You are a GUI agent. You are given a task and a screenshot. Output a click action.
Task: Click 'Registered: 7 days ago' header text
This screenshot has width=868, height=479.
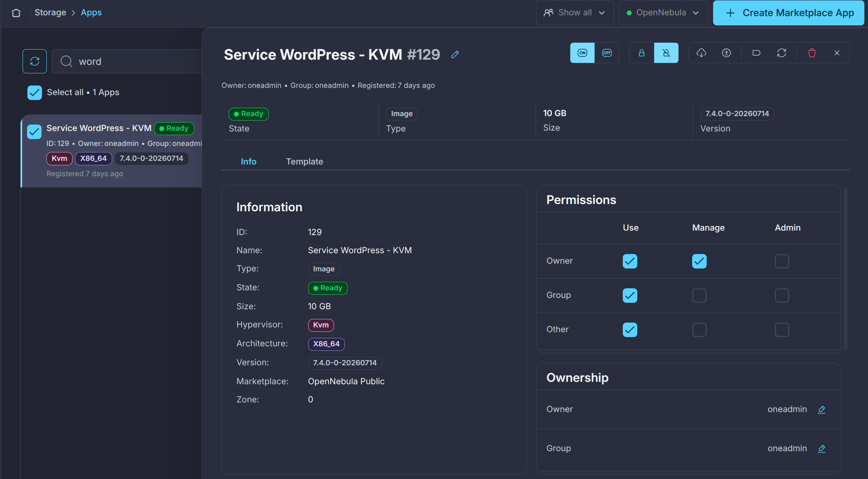click(396, 85)
